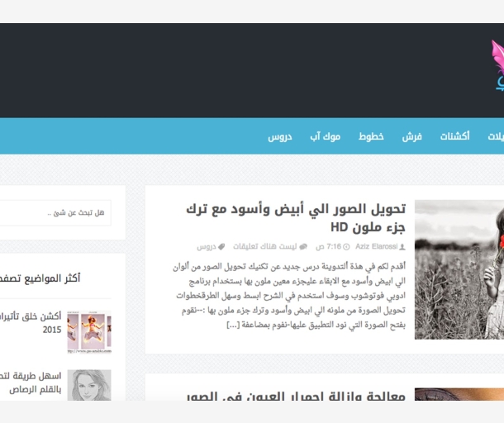Click the article excerpt paragraph text
504x423 pixels.
(x=289, y=296)
